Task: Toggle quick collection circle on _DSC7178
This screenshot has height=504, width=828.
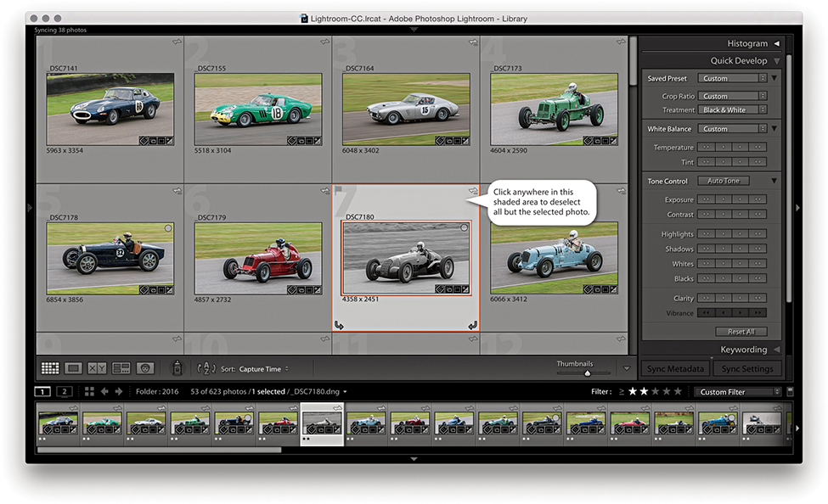Action: click(x=168, y=228)
